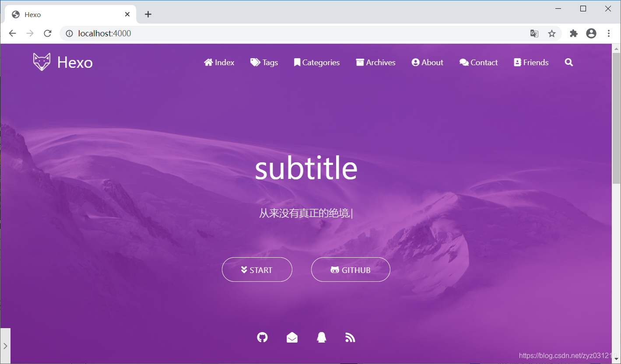Expand the left side panel arrow
Image resolution: width=621 pixels, height=364 pixels.
click(x=5, y=346)
